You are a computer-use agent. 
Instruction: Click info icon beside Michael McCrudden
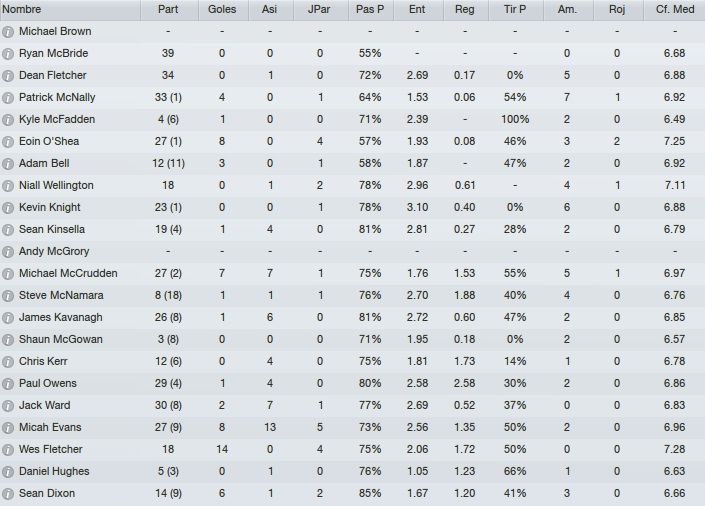(8, 273)
